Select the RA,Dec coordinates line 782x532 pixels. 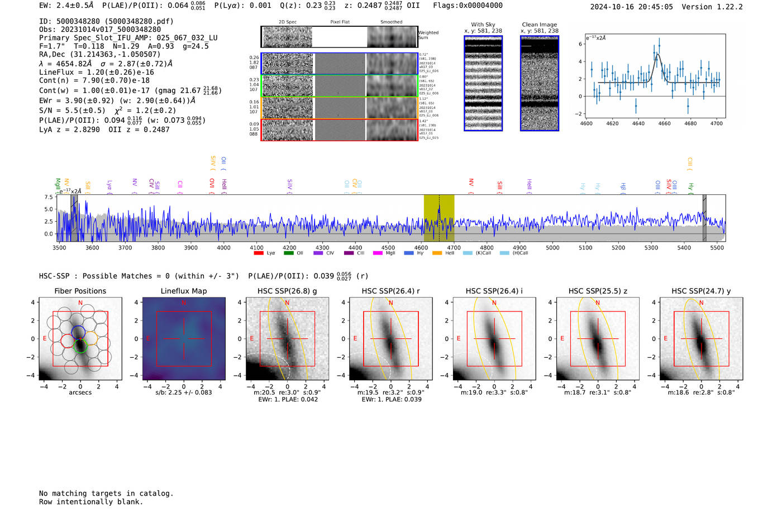tap(99, 54)
